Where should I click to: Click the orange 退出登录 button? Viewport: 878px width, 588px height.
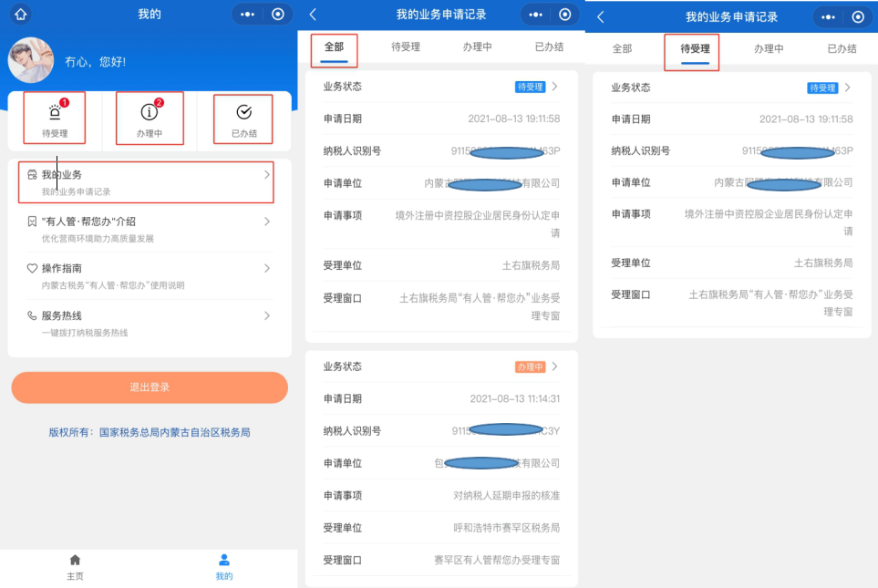150,387
